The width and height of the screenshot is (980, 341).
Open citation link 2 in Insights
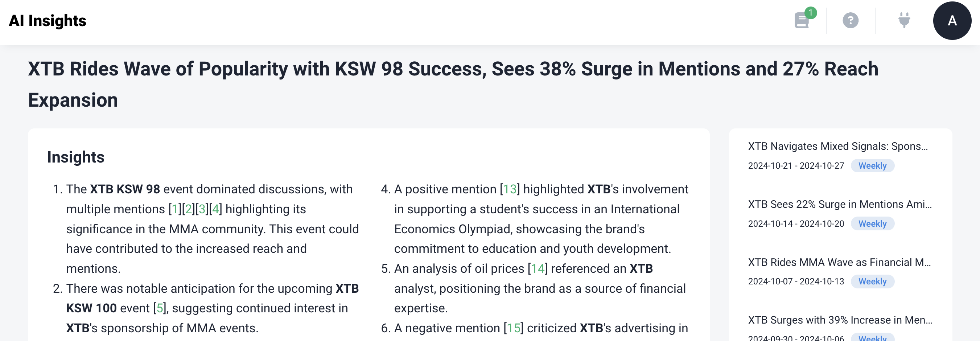(x=188, y=209)
